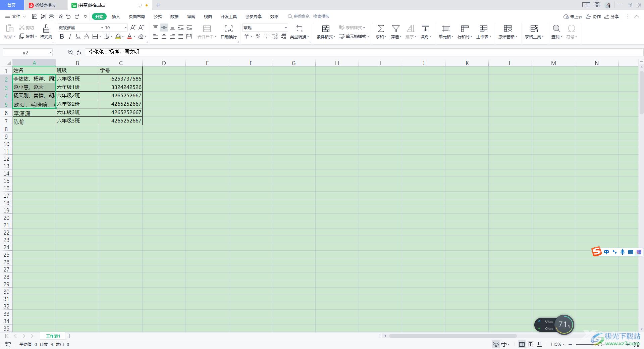Click the auto wrap text button
The width and height of the screenshot is (644, 349).
click(x=229, y=32)
